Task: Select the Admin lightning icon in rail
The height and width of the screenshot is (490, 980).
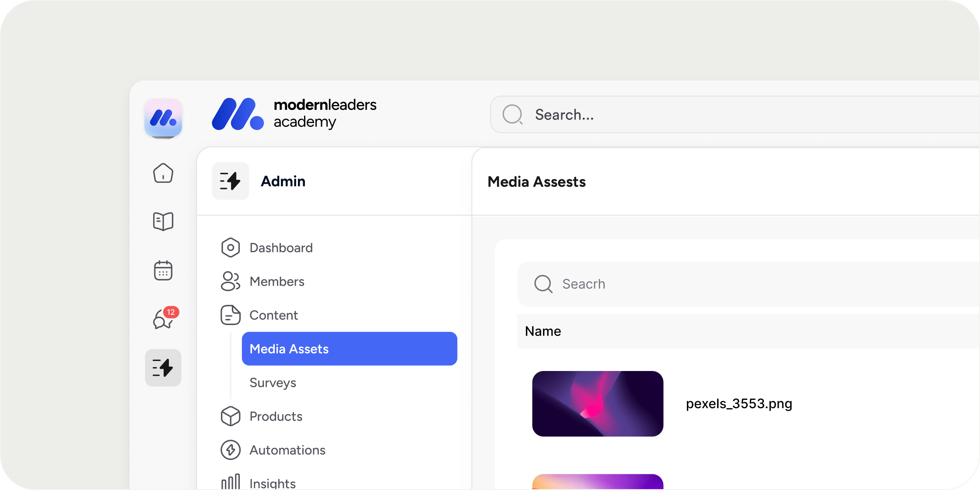Action: pyautogui.click(x=163, y=367)
